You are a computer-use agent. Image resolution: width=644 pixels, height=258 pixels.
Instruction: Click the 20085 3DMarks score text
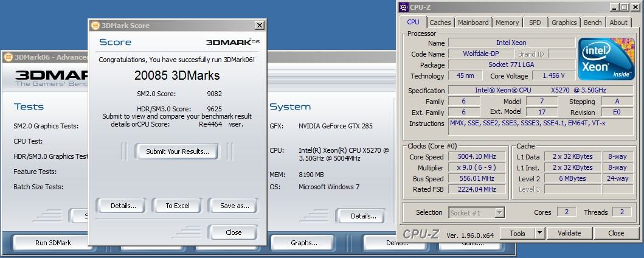click(x=177, y=75)
